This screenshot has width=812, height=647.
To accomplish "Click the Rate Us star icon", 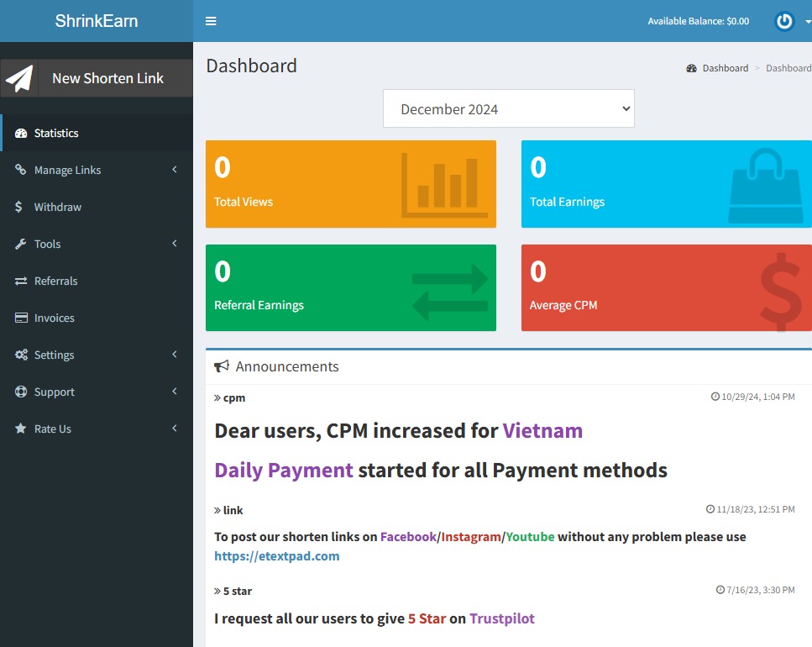I will click(20, 429).
